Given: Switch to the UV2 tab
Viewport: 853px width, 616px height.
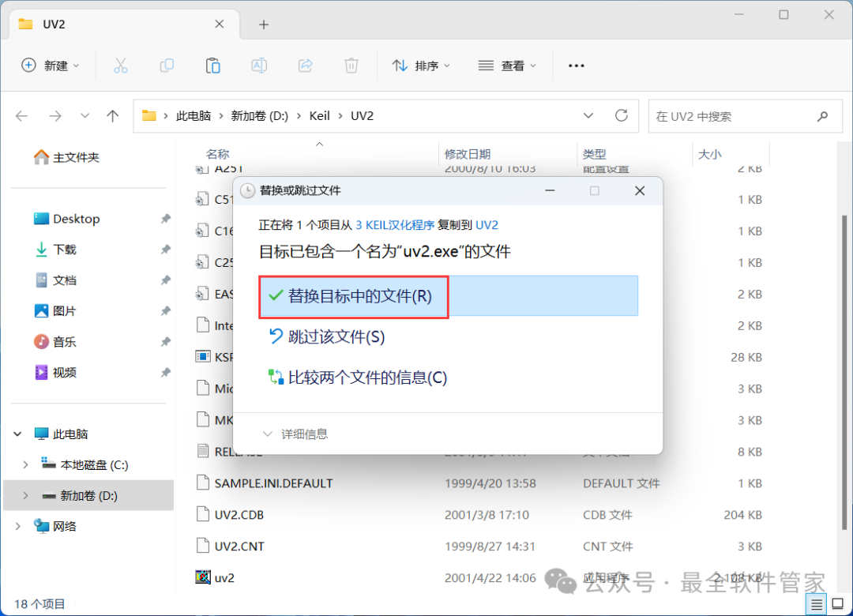Looking at the screenshot, I should pyautogui.click(x=95, y=24).
